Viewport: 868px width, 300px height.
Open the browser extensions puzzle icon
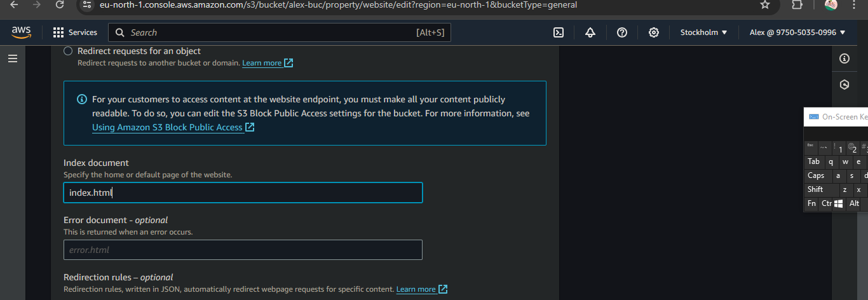(797, 5)
